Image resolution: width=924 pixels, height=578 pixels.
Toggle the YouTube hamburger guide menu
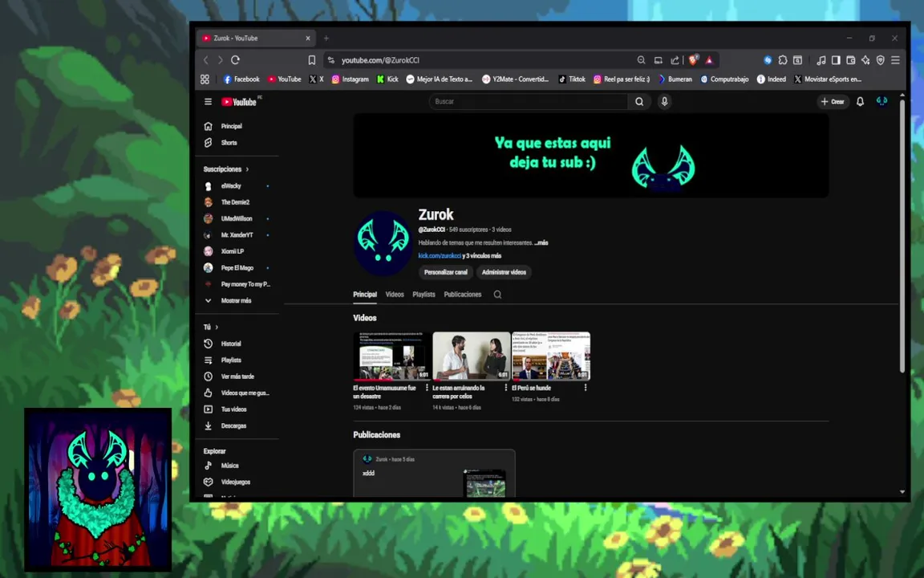208,101
